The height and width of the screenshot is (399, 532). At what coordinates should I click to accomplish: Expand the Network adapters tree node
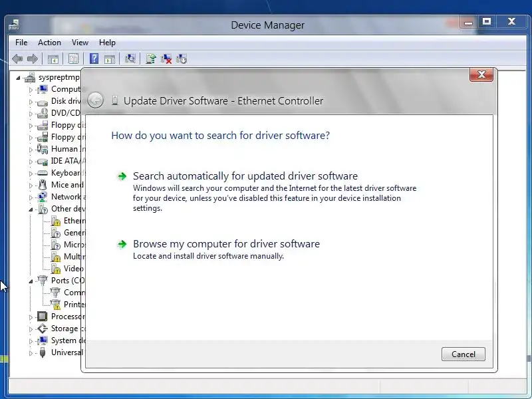31,198
